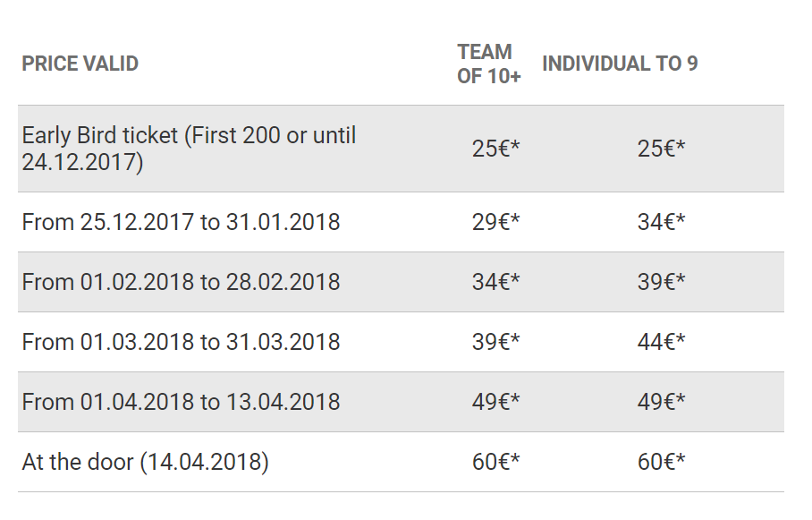Click the PRICE VALID column header

(80, 64)
